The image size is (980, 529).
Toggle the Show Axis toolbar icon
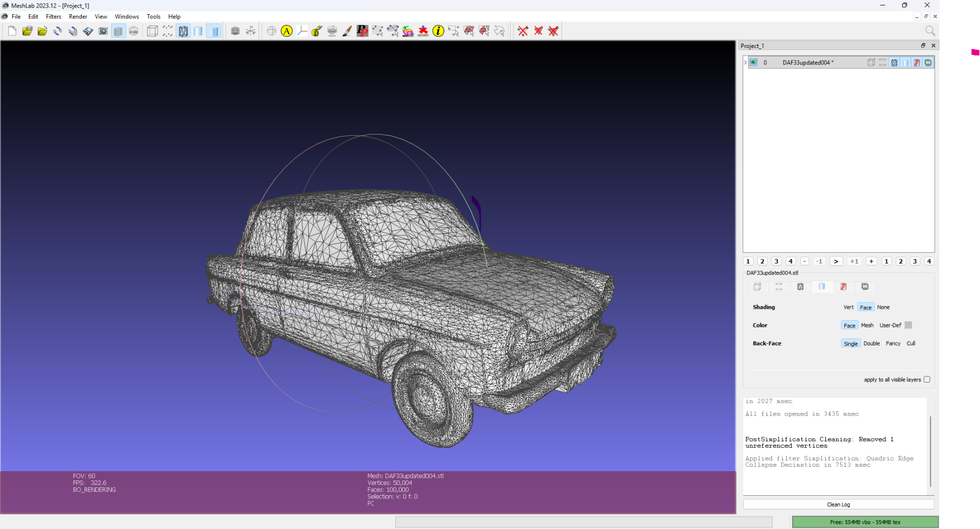click(x=250, y=31)
